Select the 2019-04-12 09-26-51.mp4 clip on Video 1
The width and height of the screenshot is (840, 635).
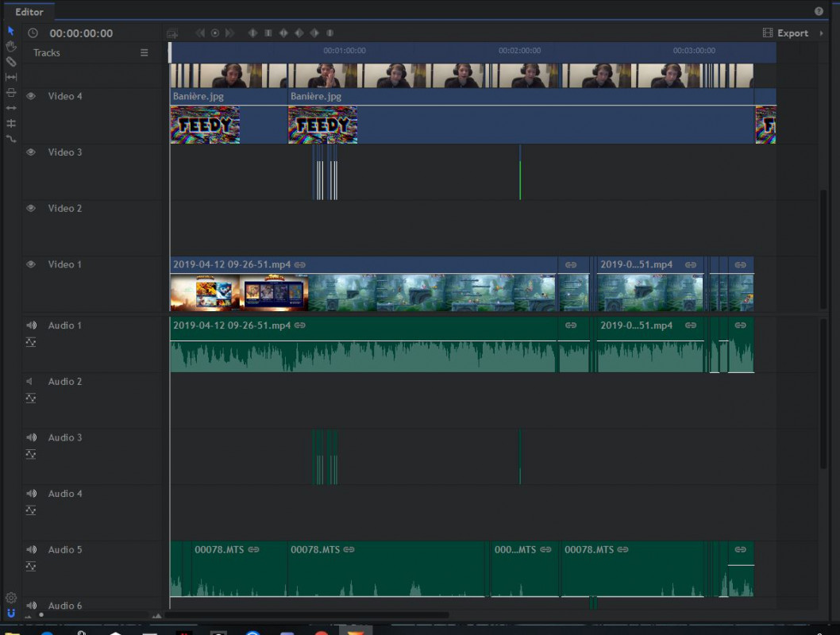pyautogui.click(x=364, y=284)
